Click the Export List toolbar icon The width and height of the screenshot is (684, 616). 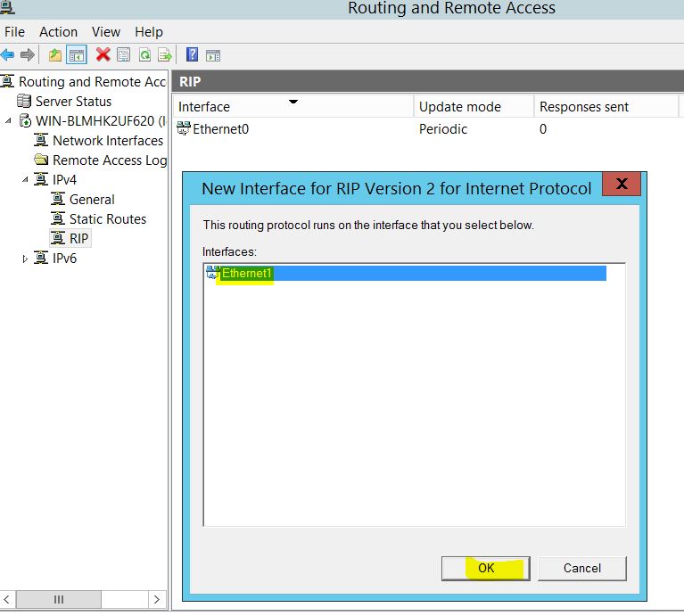[165, 55]
